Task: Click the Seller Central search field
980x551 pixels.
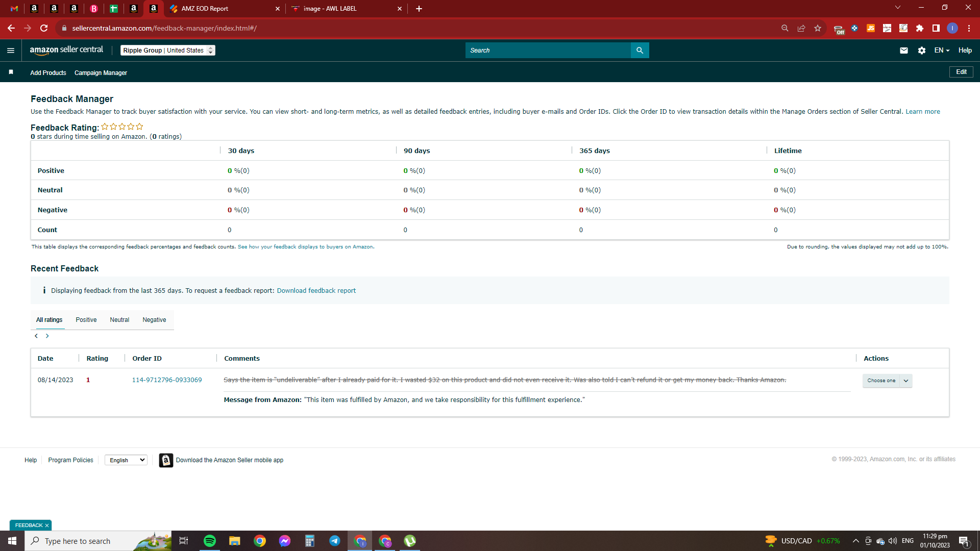Action: (548, 51)
